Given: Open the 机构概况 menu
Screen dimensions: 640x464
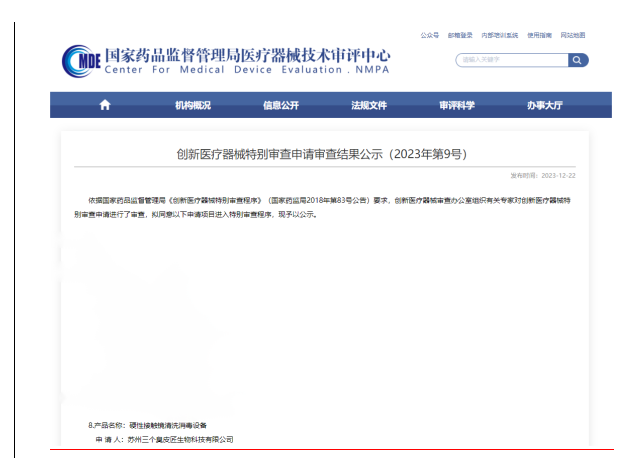Looking at the screenshot, I should pyautogui.click(x=193, y=105).
